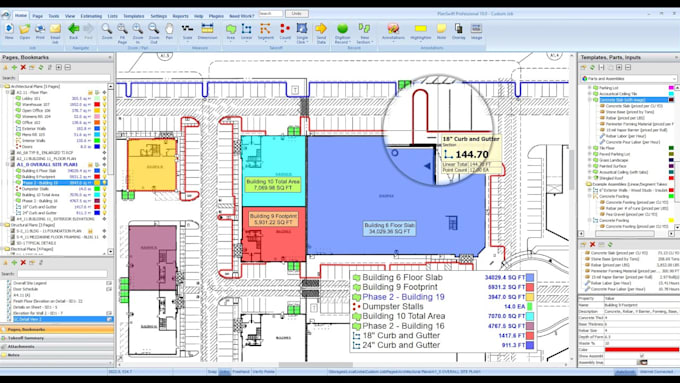Switch to the Takeoff Summary pane
The height and width of the screenshot is (383, 680).
57,338
